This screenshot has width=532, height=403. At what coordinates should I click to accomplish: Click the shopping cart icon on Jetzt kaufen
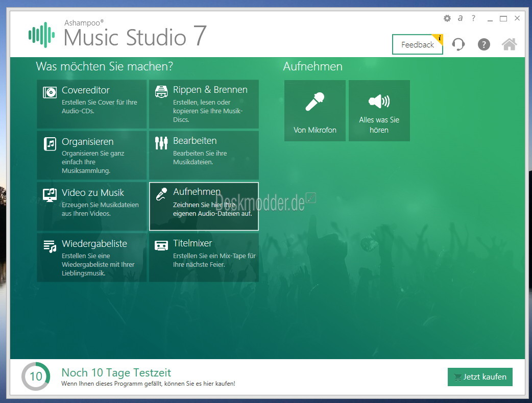[457, 377]
